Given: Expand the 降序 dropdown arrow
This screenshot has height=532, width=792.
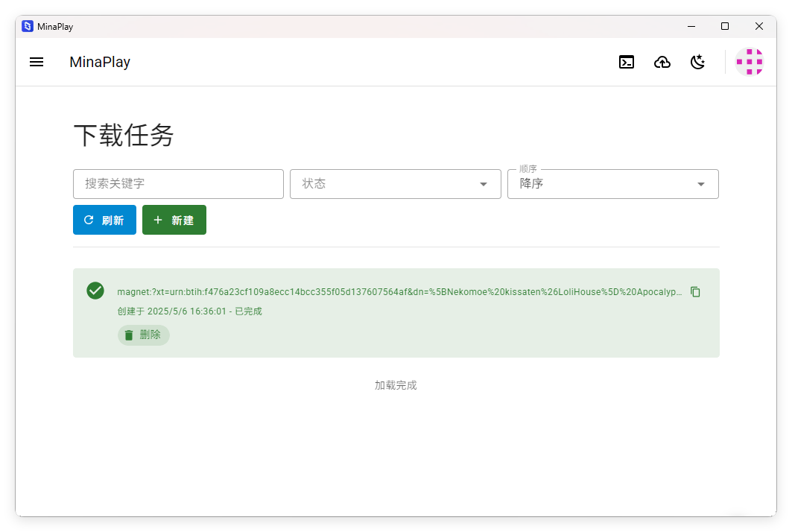Looking at the screenshot, I should (700, 183).
